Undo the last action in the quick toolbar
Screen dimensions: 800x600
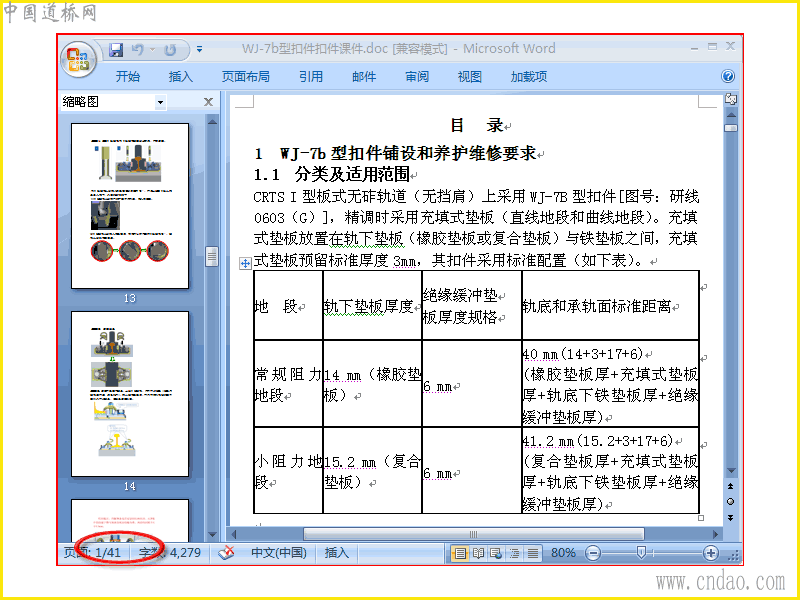pyautogui.click(x=138, y=49)
